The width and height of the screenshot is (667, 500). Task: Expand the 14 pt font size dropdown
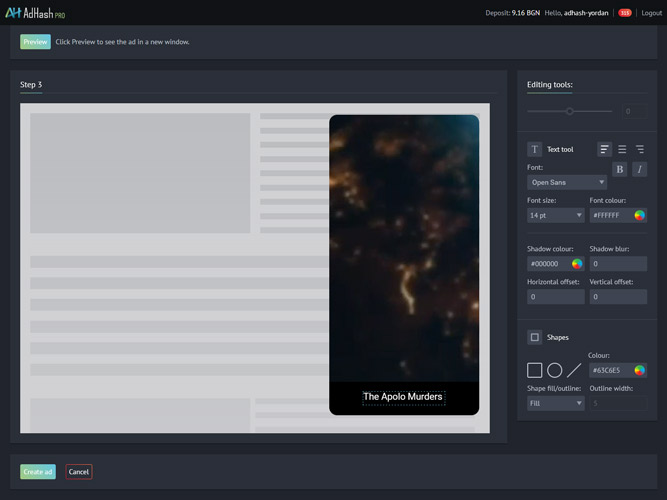point(556,215)
